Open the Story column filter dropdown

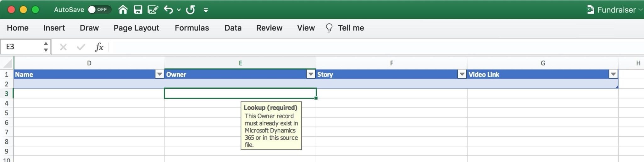(462, 74)
